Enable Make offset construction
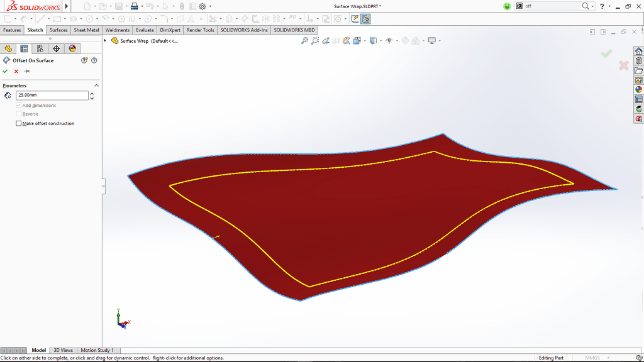Screen dimensions: 644x362 click(x=18, y=123)
